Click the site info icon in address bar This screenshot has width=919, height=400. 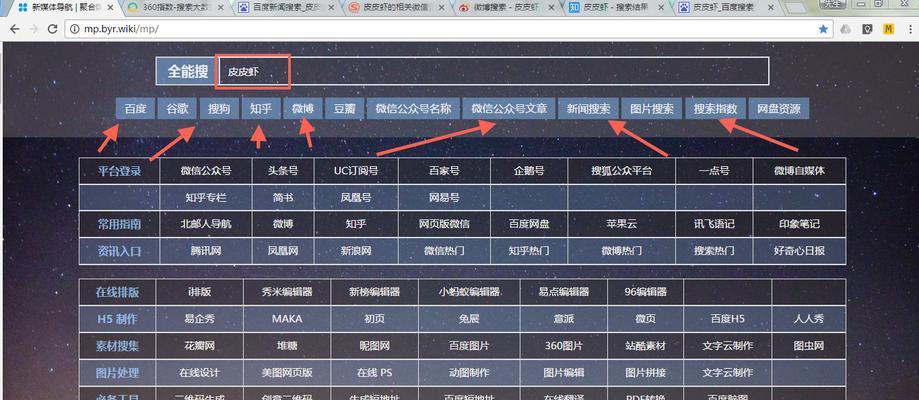tap(74, 29)
